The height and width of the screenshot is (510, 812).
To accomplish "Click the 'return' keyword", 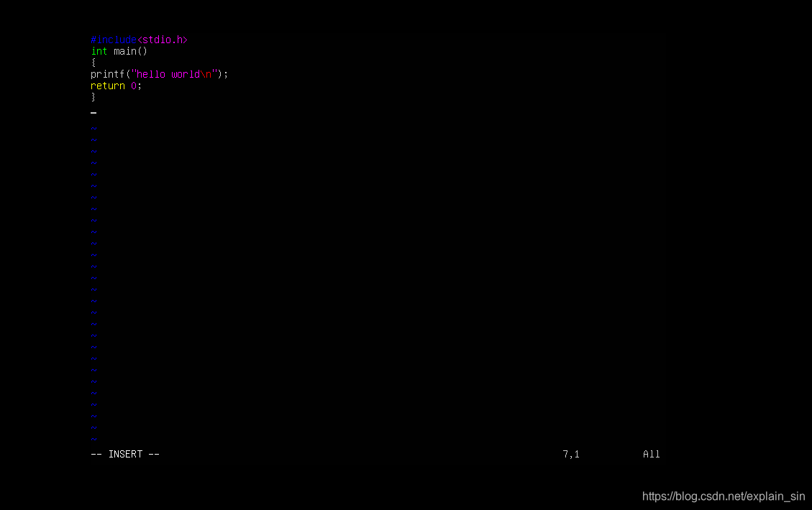I will pos(108,86).
